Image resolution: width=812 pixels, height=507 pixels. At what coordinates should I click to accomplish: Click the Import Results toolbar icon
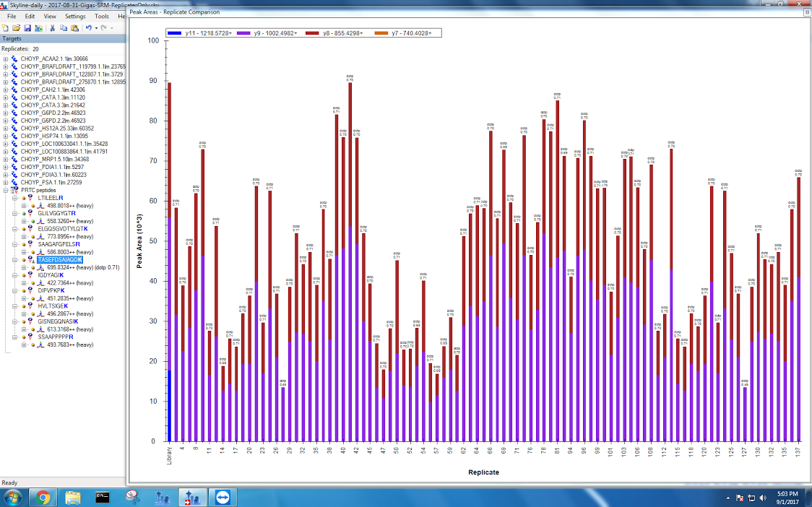click(x=38, y=27)
